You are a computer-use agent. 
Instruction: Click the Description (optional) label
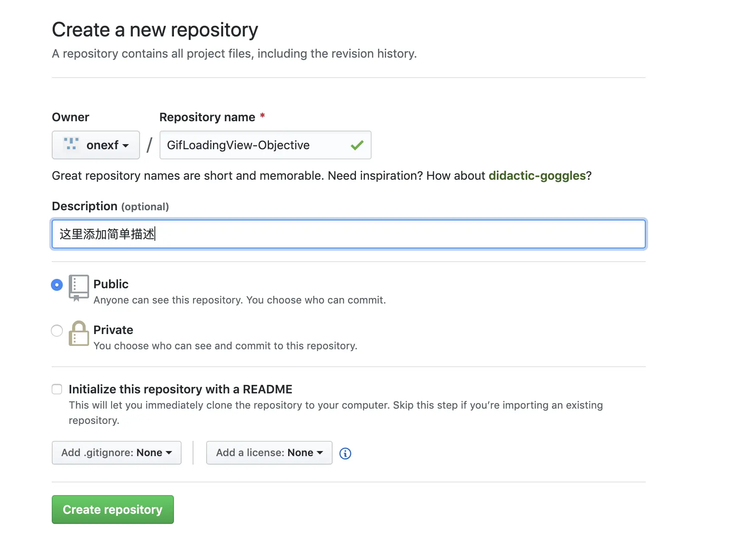[110, 206]
